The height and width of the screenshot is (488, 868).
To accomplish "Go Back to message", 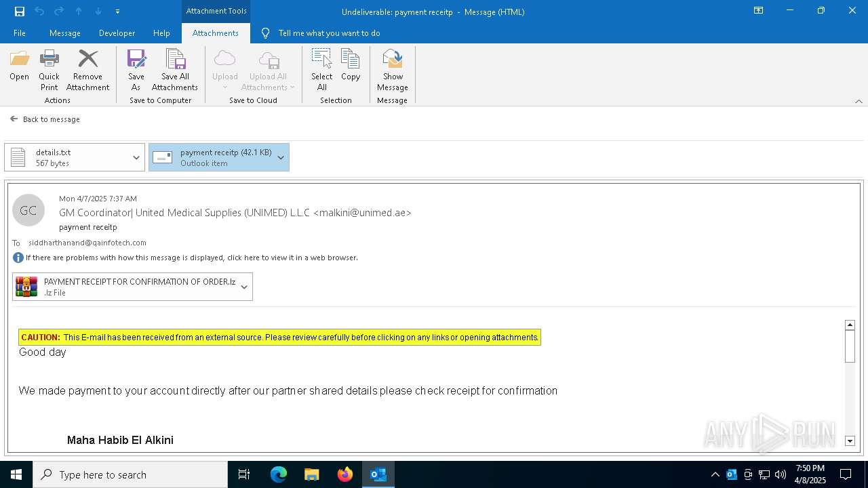I will click(45, 119).
